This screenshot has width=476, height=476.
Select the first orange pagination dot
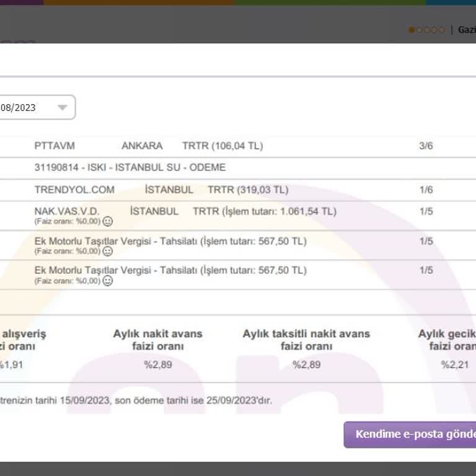click(x=412, y=30)
